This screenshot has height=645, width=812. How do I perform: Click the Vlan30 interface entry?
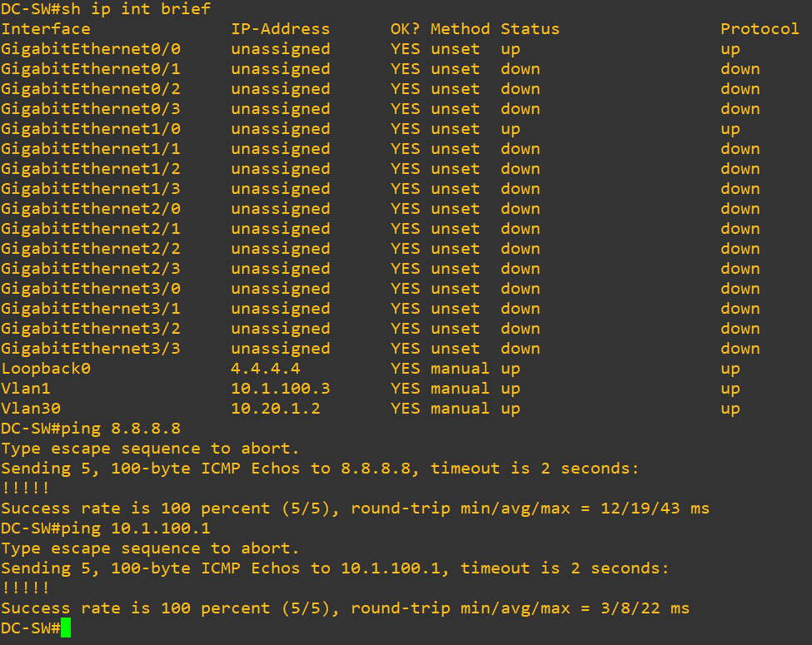[x=35, y=409]
